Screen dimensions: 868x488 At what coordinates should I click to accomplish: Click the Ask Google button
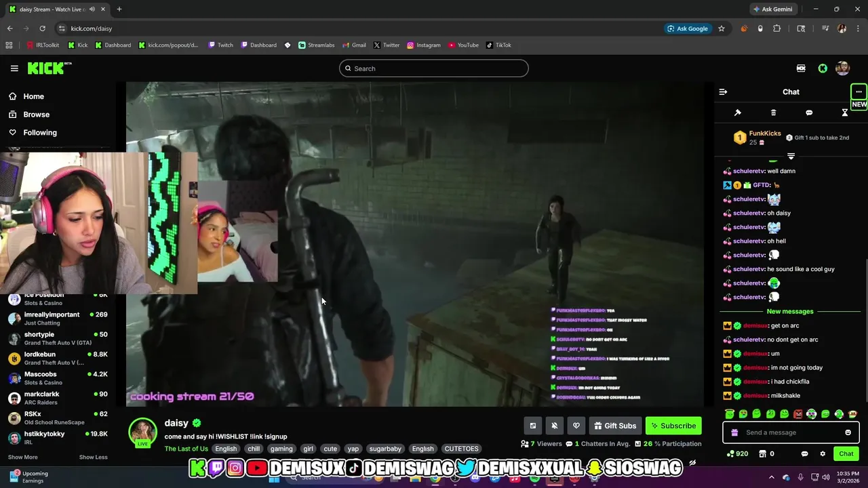(687, 28)
